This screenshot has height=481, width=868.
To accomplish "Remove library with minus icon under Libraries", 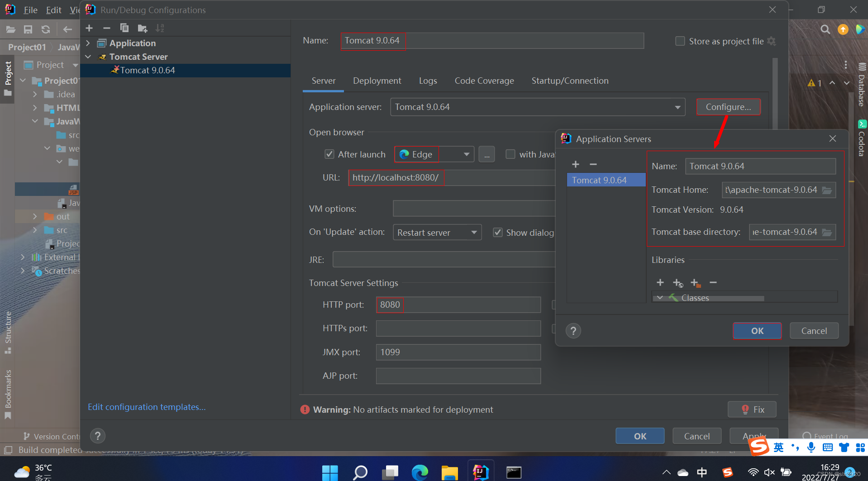I will click(x=713, y=282).
